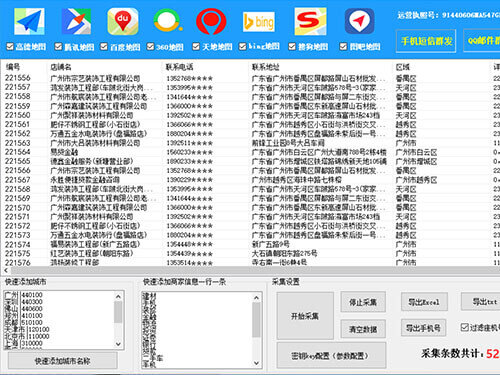Viewport: 500px width, 375px height.
Task: Click the 停止采集 button
Action: click(x=363, y=302)
